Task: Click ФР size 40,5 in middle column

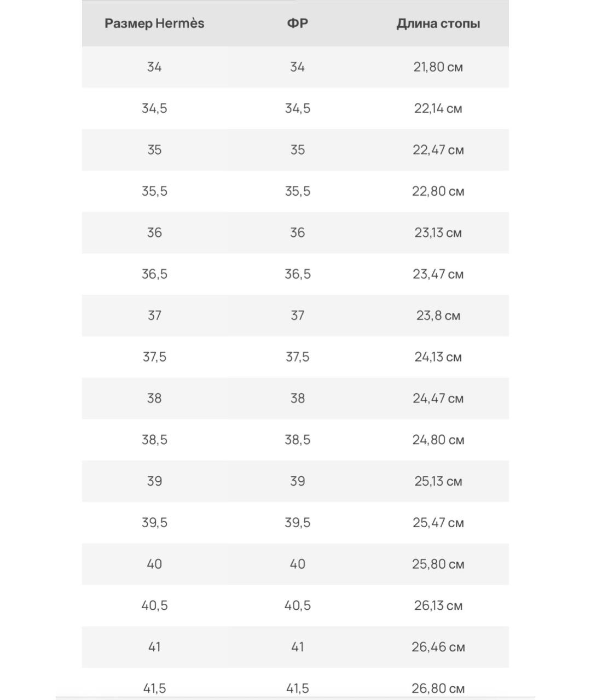Action: [x=297, y=605]
